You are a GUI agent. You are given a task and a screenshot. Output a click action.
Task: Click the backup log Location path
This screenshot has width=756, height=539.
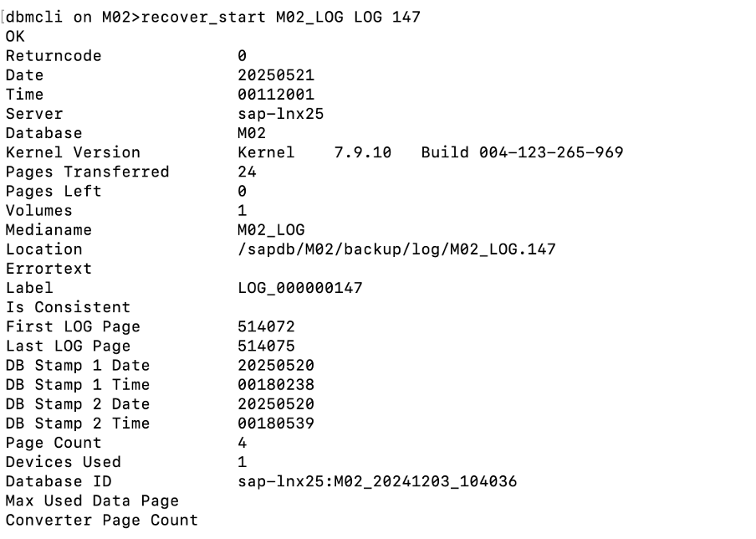pos(396,249)
